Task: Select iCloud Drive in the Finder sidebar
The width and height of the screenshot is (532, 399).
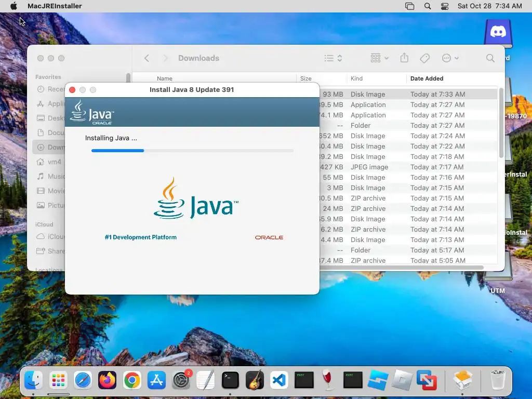Action: point(50,236)
